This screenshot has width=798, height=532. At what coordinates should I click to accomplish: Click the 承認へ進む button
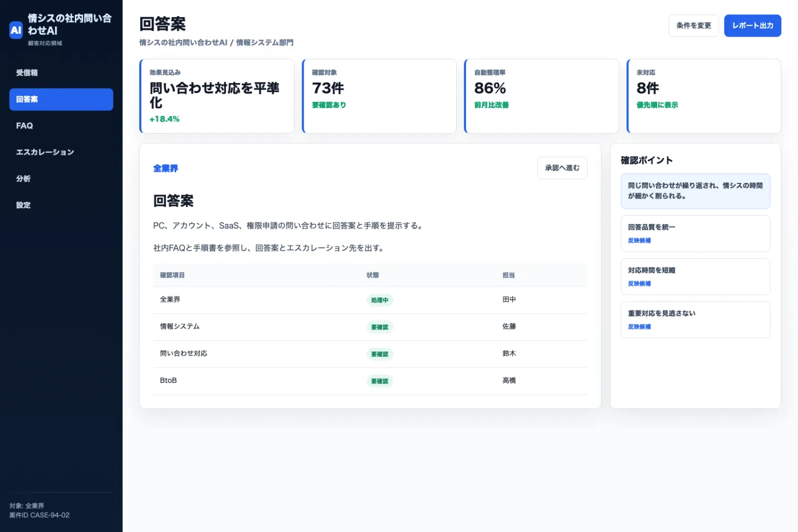tap(562, 168)
